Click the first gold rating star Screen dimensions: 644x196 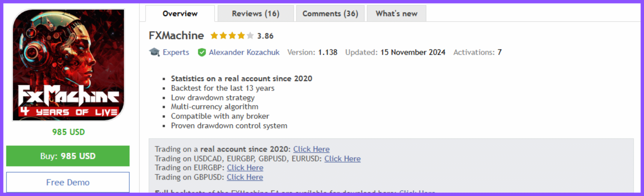tap(214, 36)
